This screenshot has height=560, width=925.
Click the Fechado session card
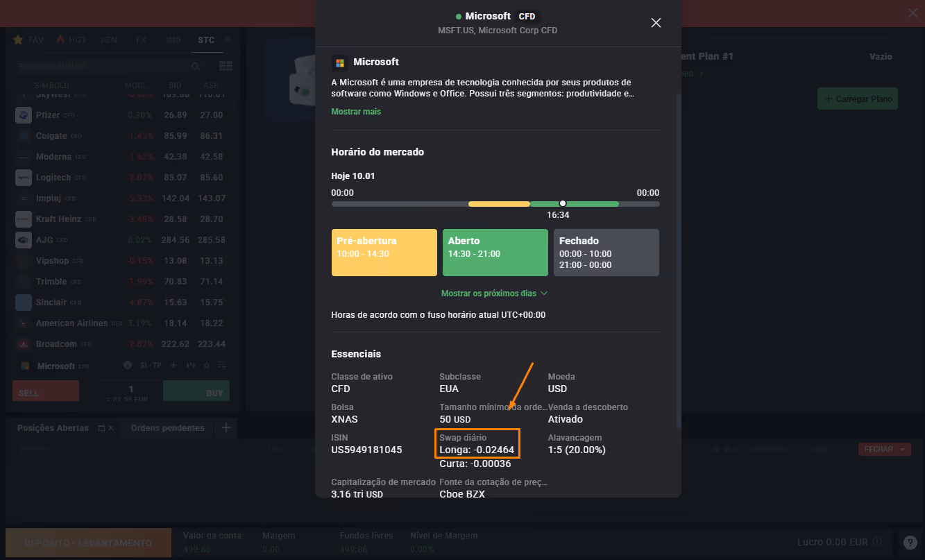pos(606,253)
